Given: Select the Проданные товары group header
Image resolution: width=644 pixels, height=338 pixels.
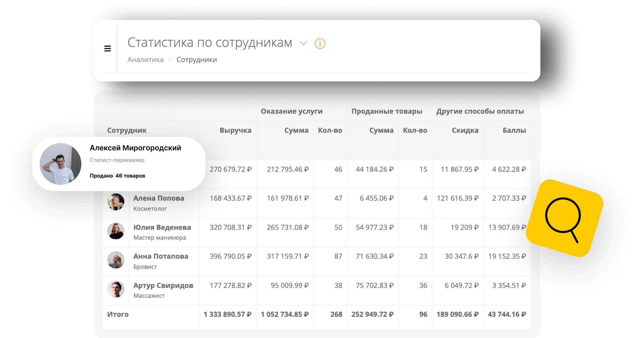Looking at the screenshot, I should [387, 111].
